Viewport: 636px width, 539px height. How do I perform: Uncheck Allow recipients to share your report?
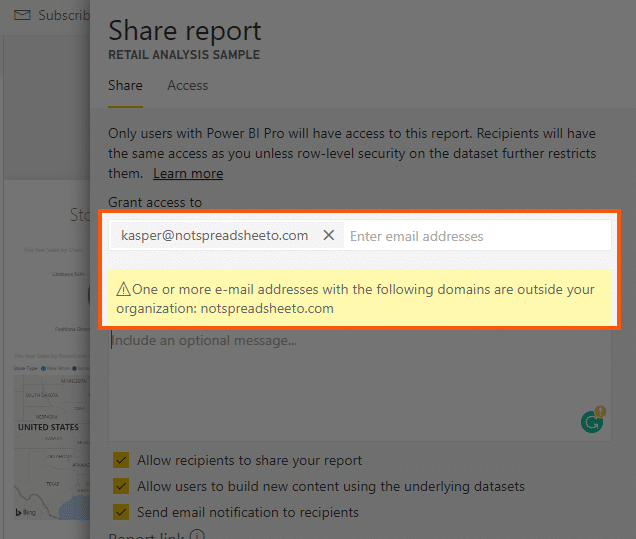pyautogui.click(x=121, y=460)
